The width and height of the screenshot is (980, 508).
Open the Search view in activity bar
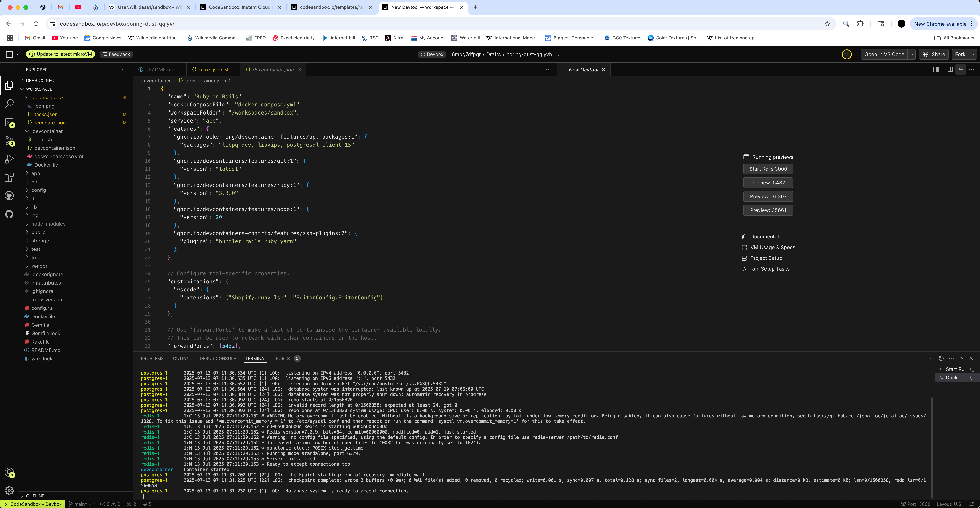point(9,104)
